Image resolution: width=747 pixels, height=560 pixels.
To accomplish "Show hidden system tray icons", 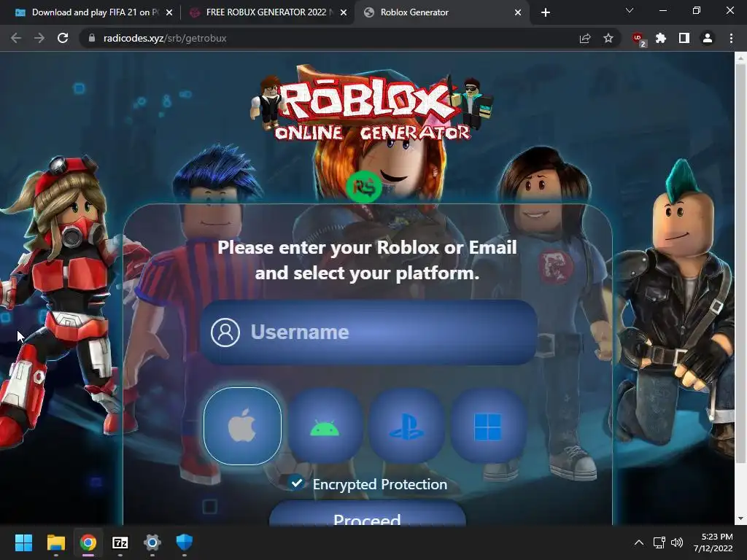I will 639,542.
